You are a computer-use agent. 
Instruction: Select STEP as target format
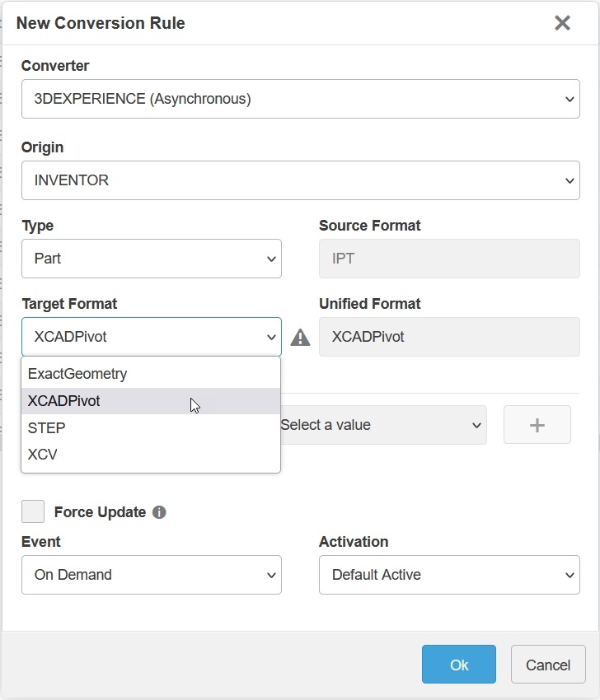(x=47, y=428)
